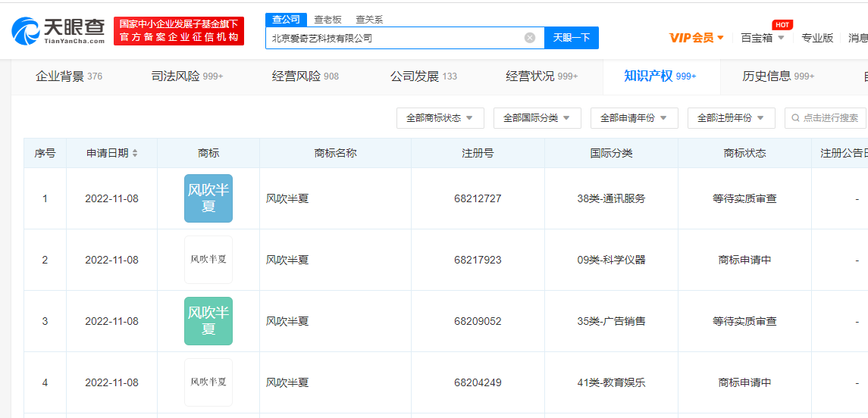This screenshot has height=418, width=868.
Task: Click the 41类-教育娱乐 cell
Action: click(x=611, y=382)
